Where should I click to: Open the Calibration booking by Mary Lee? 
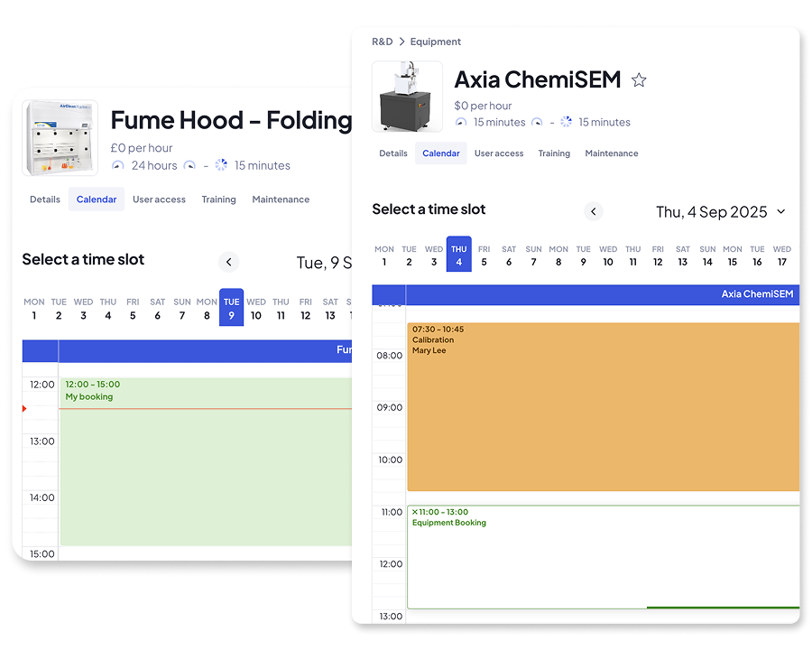(604, 407)
